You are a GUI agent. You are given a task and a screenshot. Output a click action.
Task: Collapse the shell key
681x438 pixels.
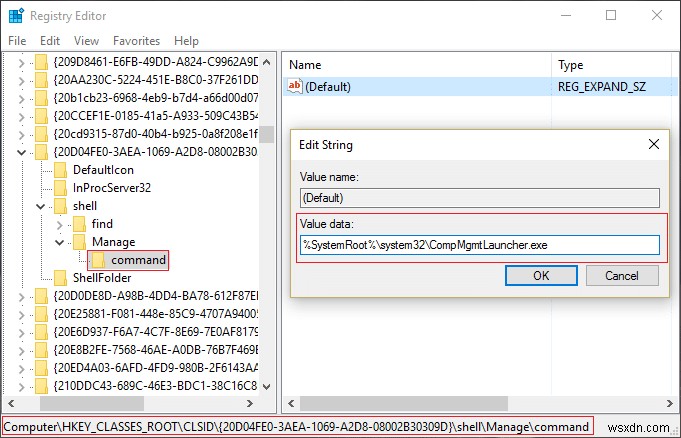(x=40, y=206)
